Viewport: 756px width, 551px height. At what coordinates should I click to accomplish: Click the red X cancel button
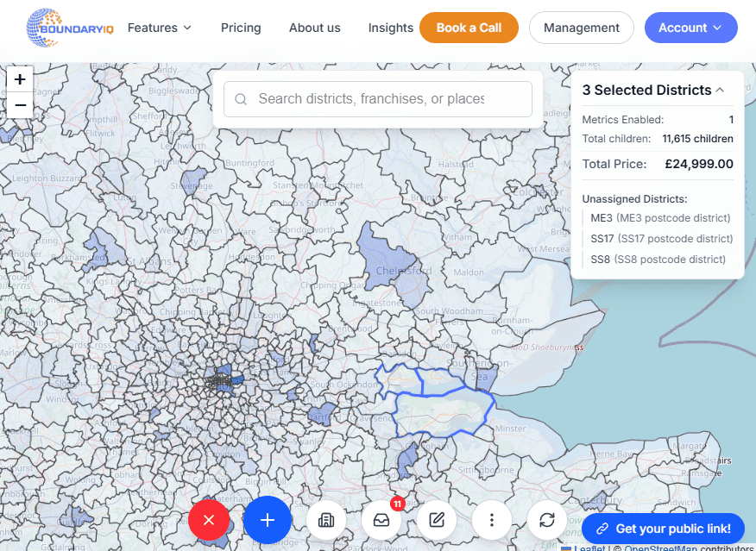[209, 520]
